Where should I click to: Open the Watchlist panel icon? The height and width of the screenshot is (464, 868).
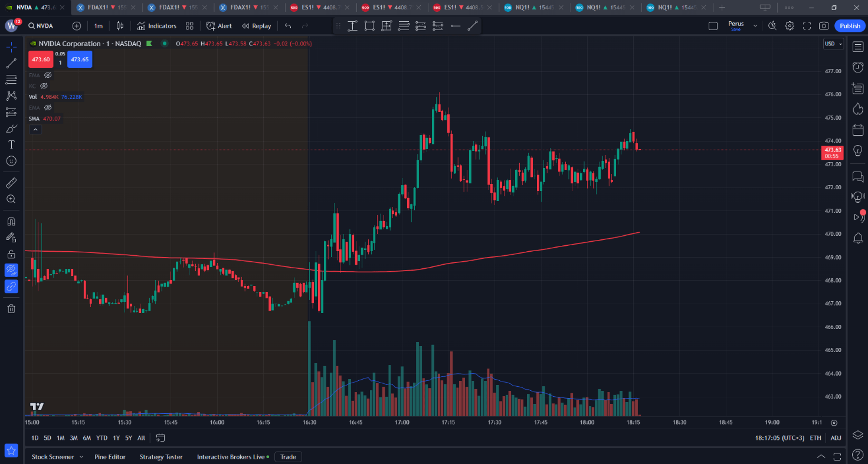[858, 47]
